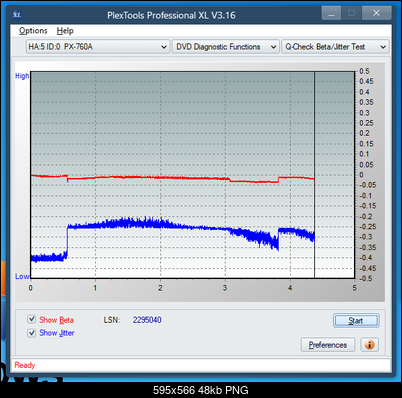Image resolution: width=402 pixels, height=398 pixels.
Task: Click the PlexTools app icon in title bar
Action: [17, 15]
